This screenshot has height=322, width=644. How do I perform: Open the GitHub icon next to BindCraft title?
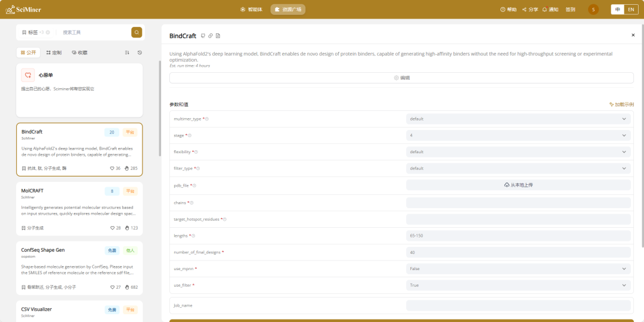pos(203,36)
